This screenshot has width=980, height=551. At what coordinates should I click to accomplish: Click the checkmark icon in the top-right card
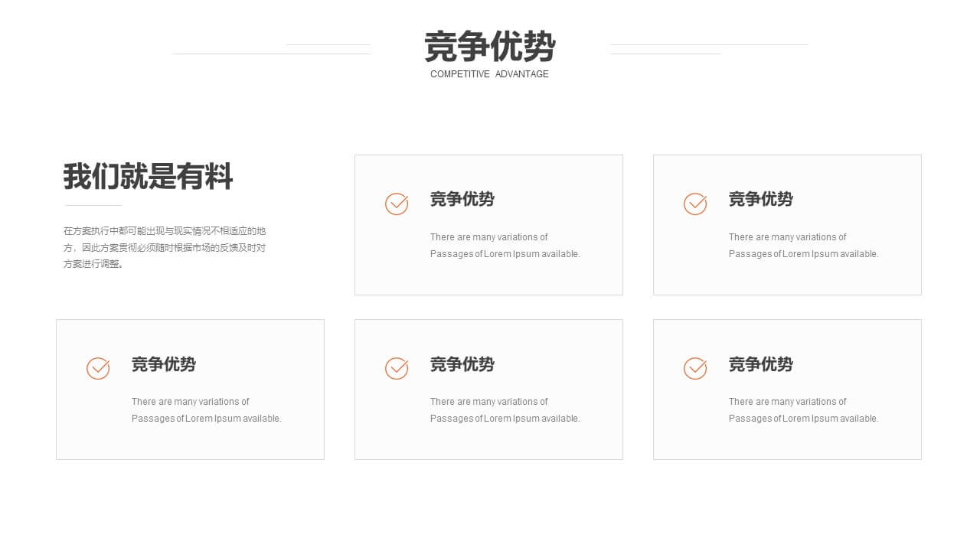coord(695,204)
